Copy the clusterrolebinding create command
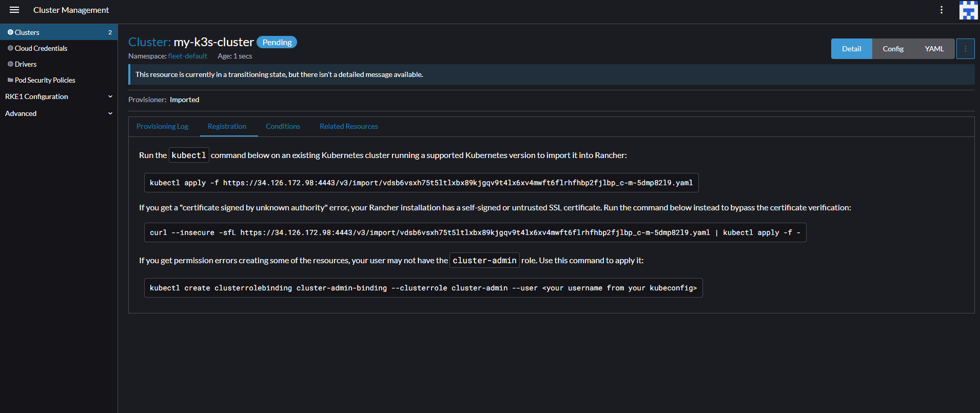980x413 pixels. [x=423, y=288]
